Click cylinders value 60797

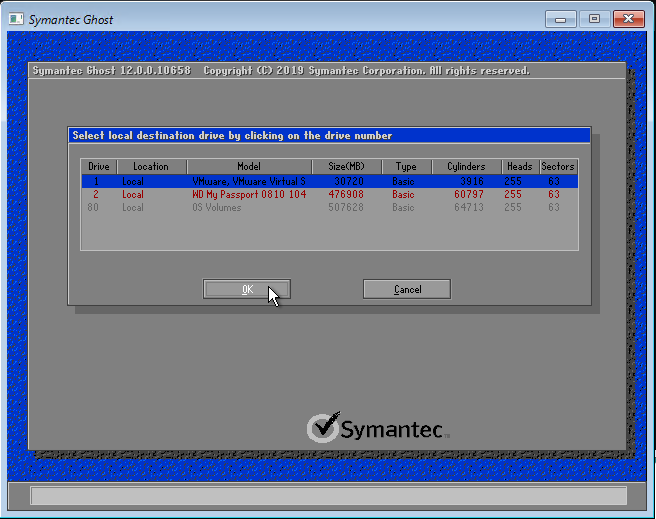(x=469, y=194)
